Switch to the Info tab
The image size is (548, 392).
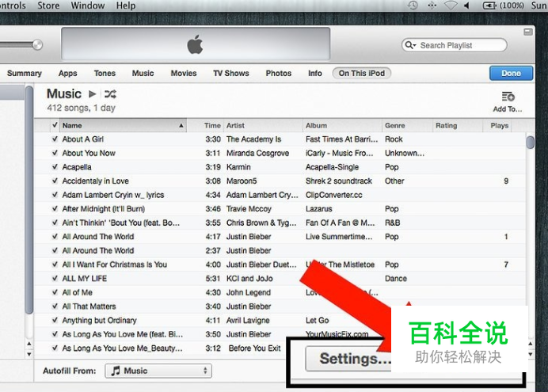click(x=315, y=74)
